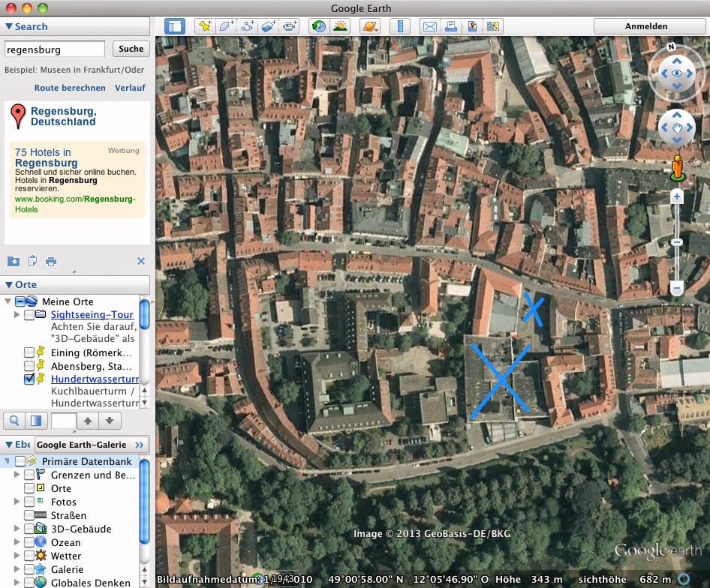Toggle the Meine Orte checkbox
710x588 pixels.
coord(20,301)
